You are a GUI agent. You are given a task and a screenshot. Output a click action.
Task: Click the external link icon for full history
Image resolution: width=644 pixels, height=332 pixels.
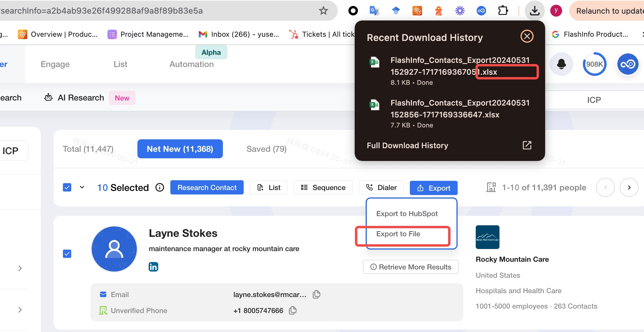tap(527, 145)
